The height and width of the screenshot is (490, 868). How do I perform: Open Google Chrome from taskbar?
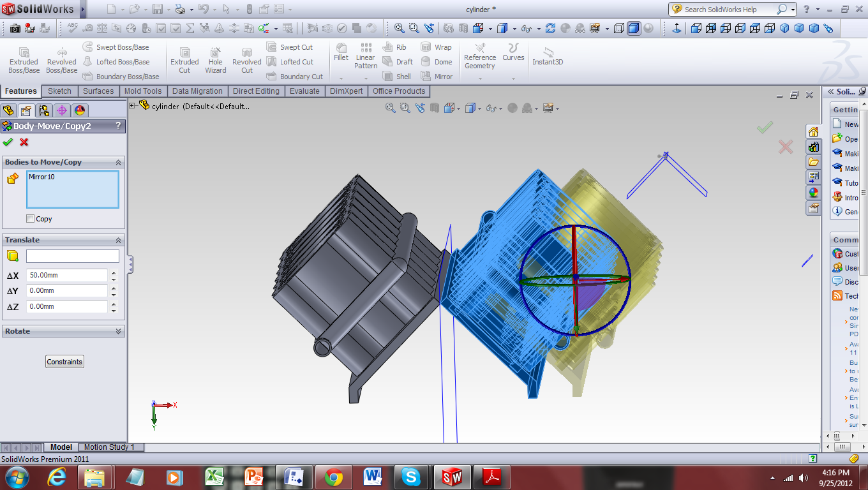tap(333, 477)
